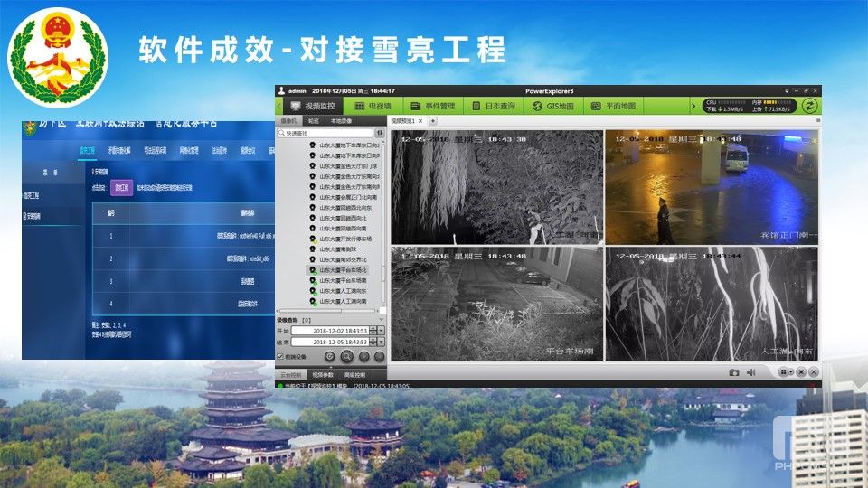Select the 摄像机 camera list tab

pos(288,120)
